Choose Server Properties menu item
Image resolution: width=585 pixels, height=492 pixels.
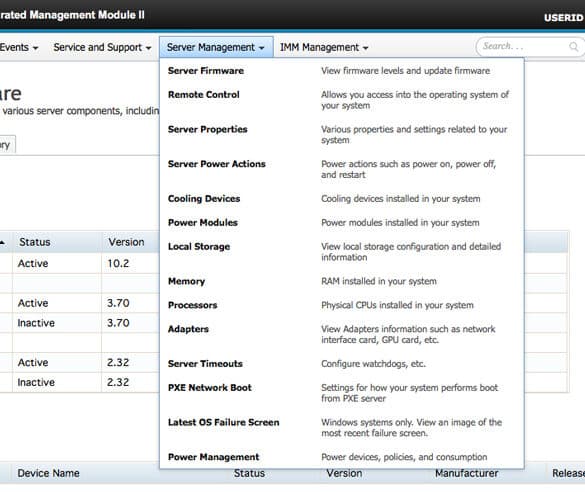(207, 129)
